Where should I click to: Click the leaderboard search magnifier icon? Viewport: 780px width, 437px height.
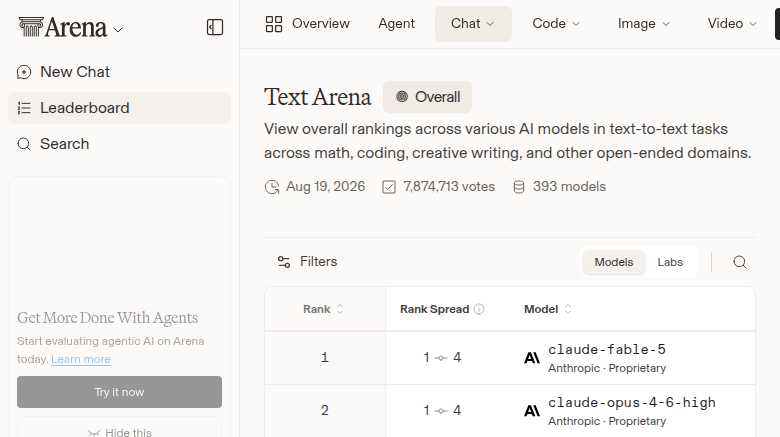(x=740, y=262)
